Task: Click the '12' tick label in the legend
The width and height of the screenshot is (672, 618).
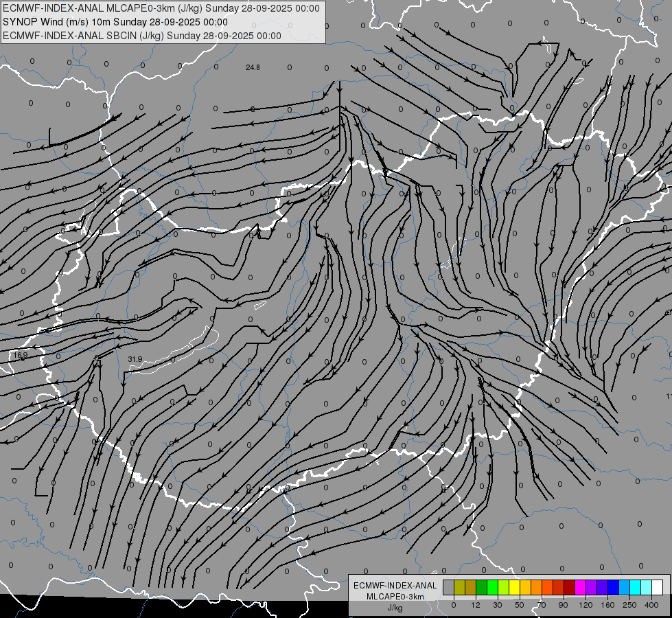Action: (476, 605)
